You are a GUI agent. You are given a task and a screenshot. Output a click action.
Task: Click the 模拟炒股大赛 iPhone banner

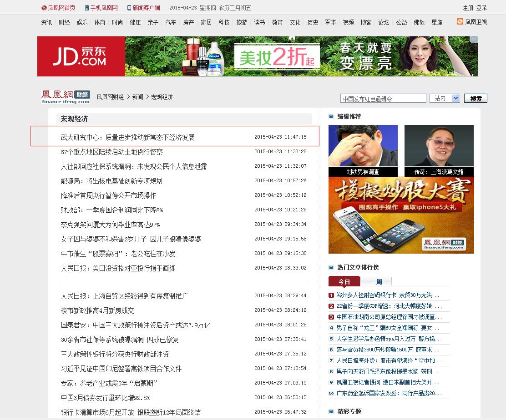point(401,215)
